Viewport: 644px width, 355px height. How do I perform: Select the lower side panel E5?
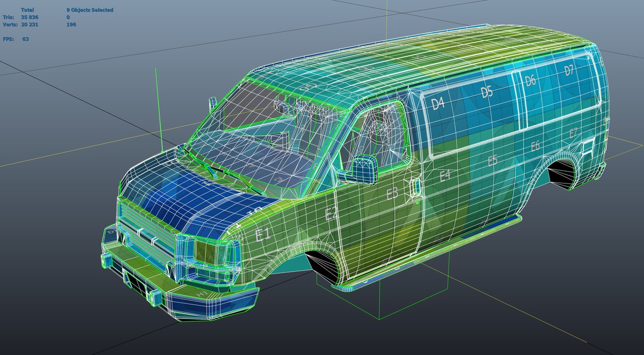492,159
